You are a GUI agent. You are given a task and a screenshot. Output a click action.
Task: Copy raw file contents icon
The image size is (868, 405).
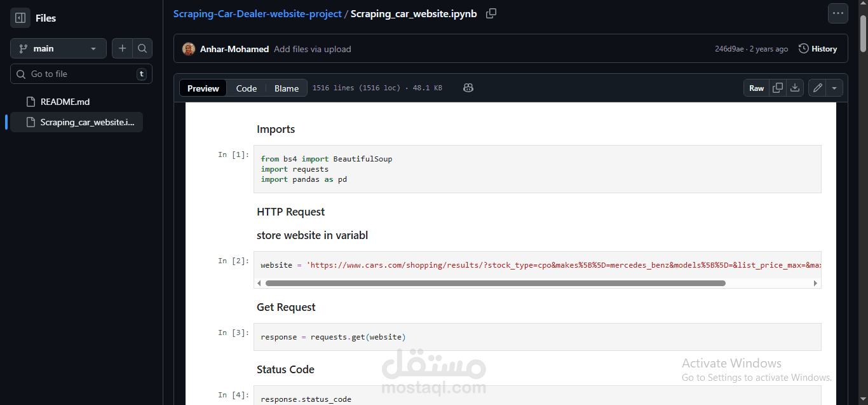777,88
